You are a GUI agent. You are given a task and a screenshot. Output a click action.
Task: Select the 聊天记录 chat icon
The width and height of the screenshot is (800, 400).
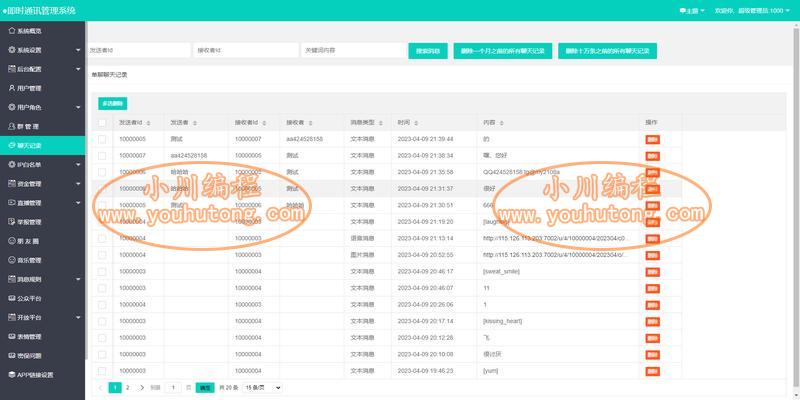tap(12, 145)
